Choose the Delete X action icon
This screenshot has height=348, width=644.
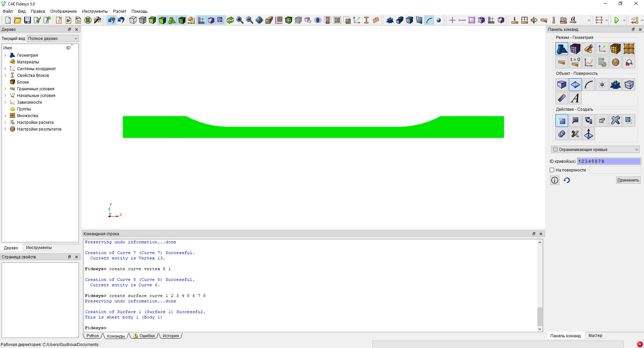[615, 120]
